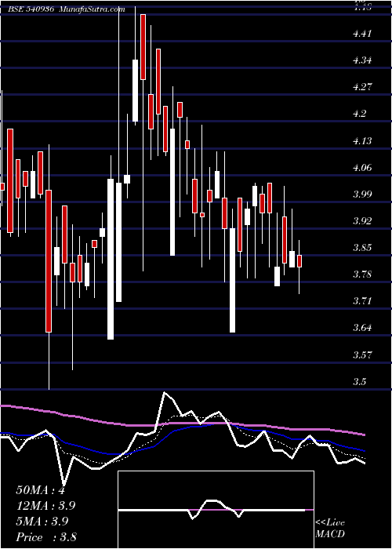The width and height of the screenshot is (392, 549).
Task: Click the 4.34 price axis label
Action: (362, 60)
